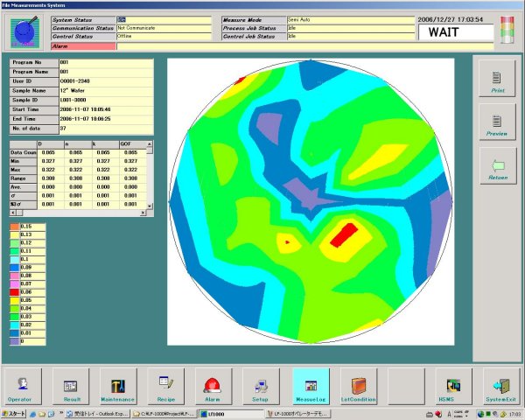Select the 0.03 green legend swatch

[15, 317]
